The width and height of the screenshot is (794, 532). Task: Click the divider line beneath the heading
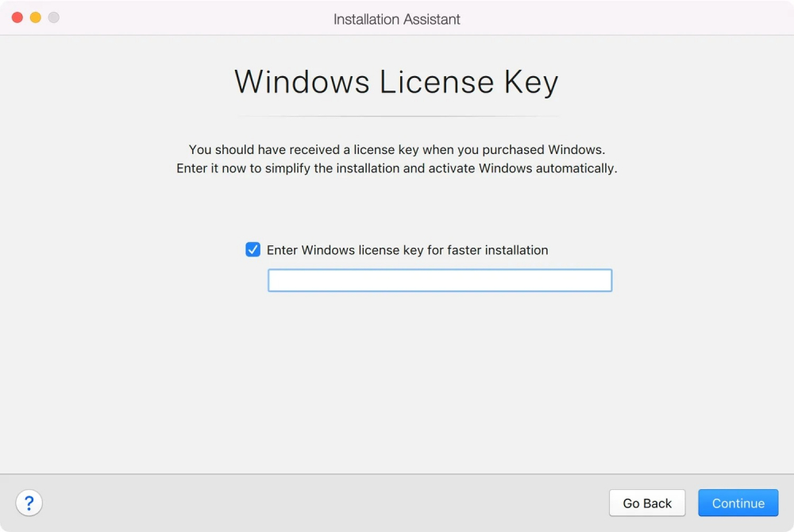396,117
